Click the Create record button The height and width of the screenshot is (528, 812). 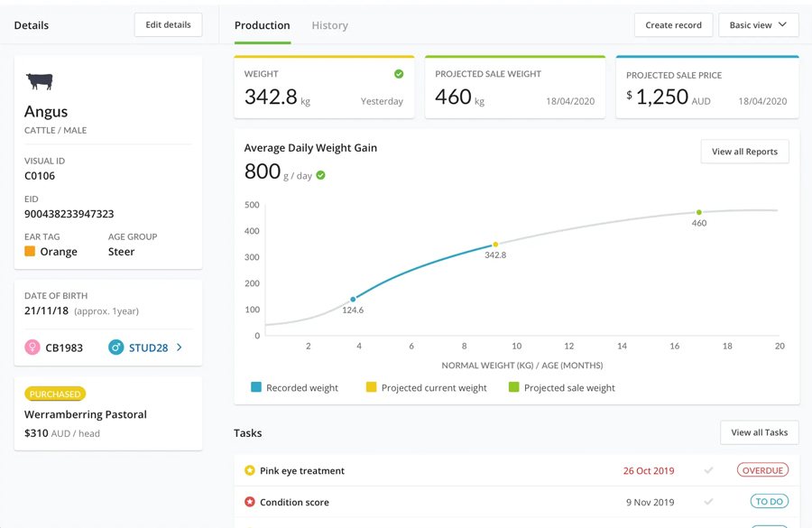pyautogui.click(x=673, y=25)
